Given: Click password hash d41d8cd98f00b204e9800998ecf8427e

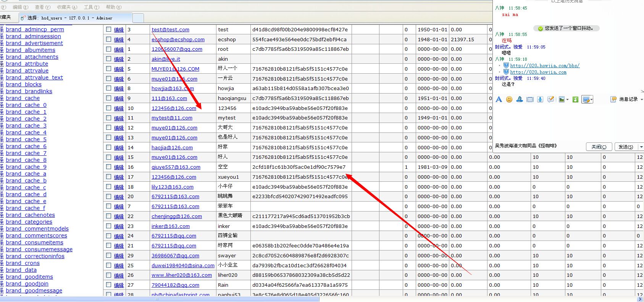Looking at the screenshot, I should pyautogui.click(x=300, y=29).
